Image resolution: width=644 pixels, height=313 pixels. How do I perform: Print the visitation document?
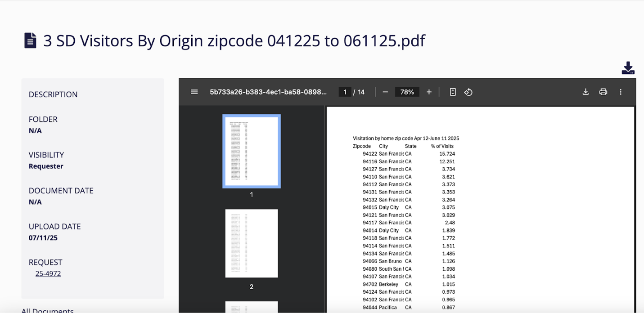(x=603, y=92)
